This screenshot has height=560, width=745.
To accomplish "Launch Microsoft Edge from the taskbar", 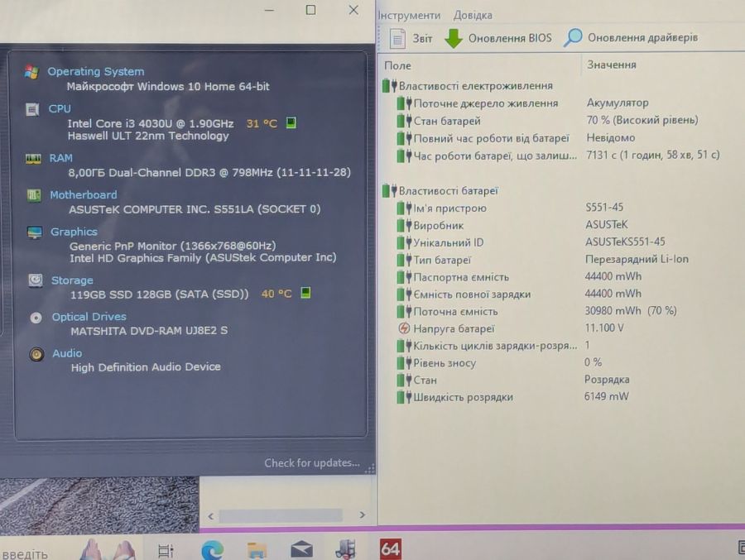I will [212, 549].
